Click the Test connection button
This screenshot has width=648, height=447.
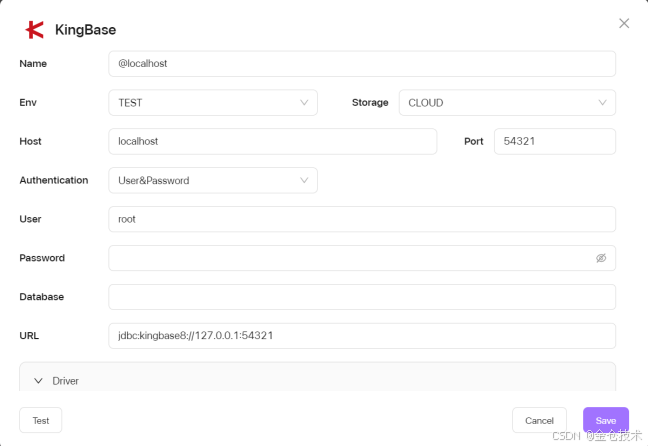coord(41,420)
